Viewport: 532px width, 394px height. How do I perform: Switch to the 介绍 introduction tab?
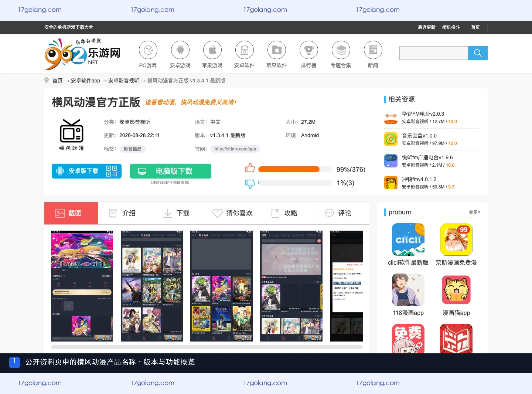[125, 213]
